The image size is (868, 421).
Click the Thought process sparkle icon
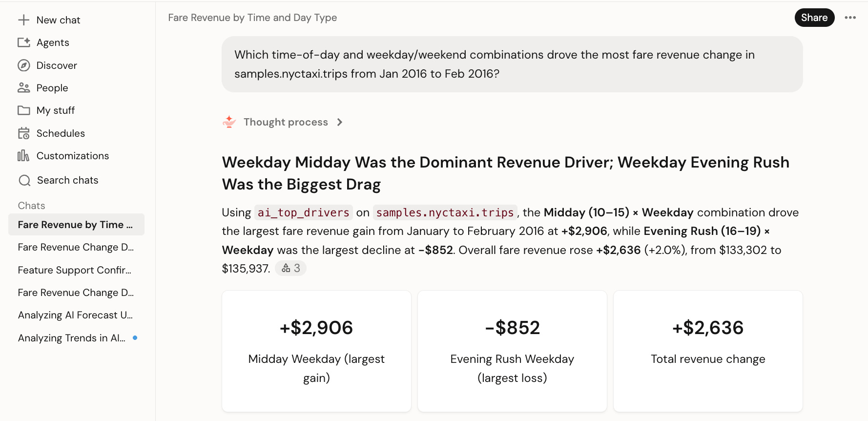click(229, 122)
